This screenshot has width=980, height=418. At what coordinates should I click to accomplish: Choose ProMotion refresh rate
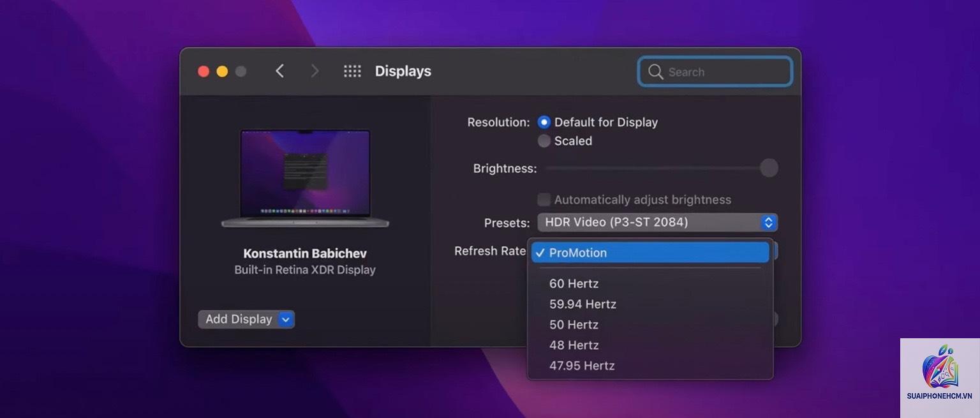tap(650, 253)
